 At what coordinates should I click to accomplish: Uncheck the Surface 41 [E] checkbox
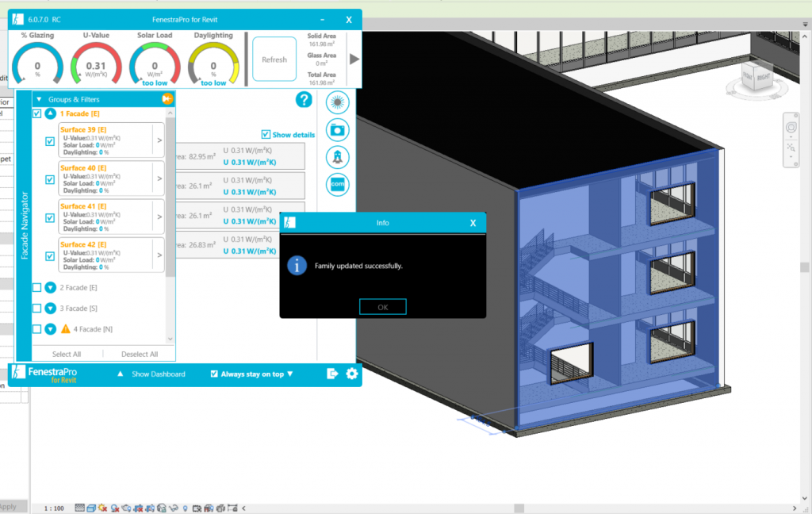pos(50,217)
